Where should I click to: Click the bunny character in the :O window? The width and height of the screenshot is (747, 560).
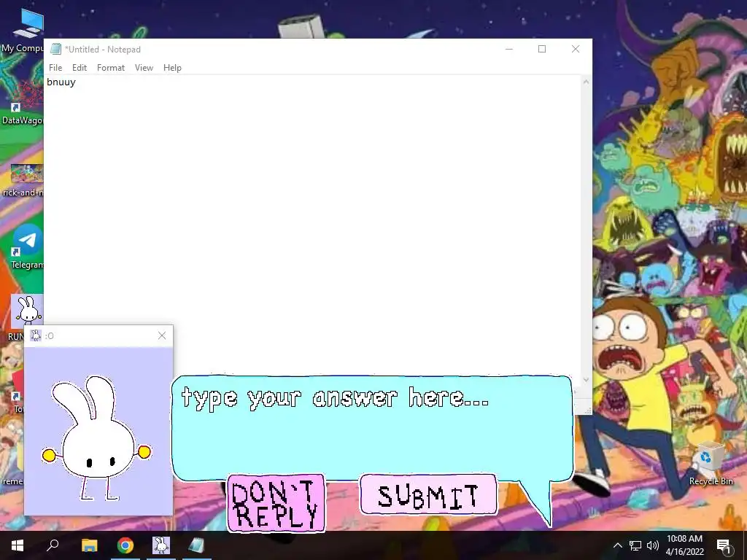pos(97,438)
